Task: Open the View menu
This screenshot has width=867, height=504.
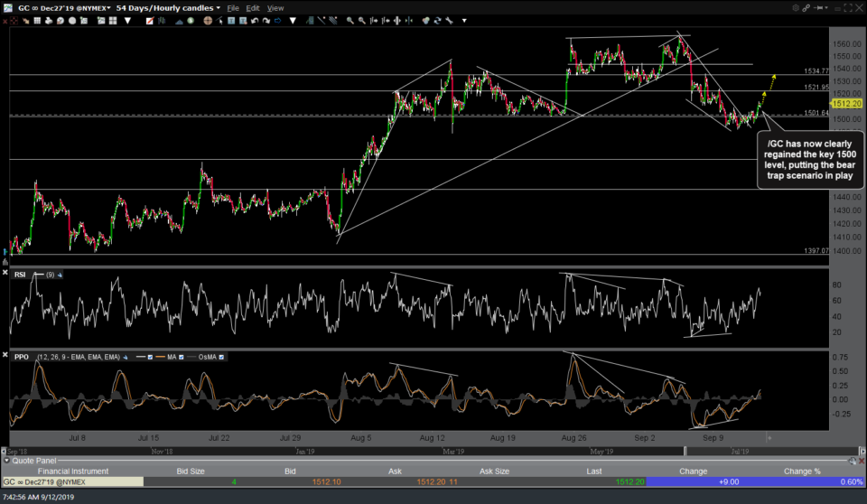Action: pos(275,8)
